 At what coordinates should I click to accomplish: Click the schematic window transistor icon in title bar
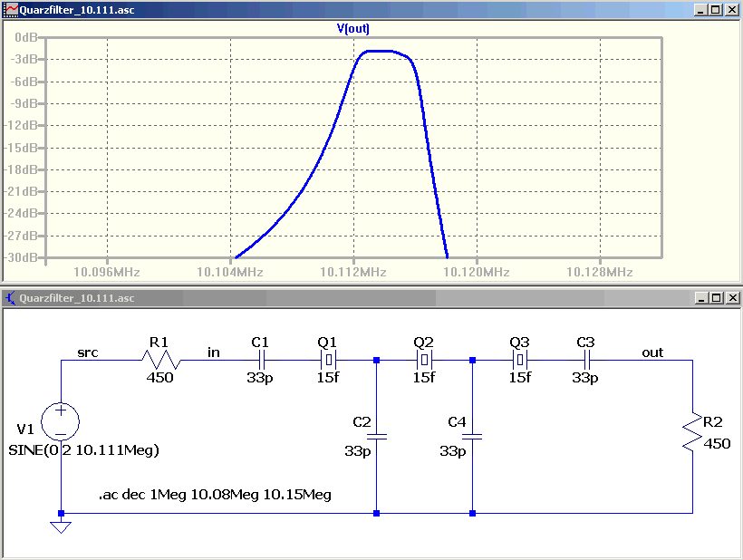click(11, 298)
